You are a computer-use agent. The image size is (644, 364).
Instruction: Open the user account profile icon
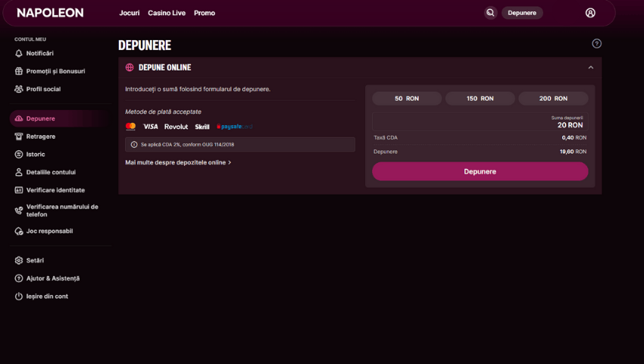590,13
